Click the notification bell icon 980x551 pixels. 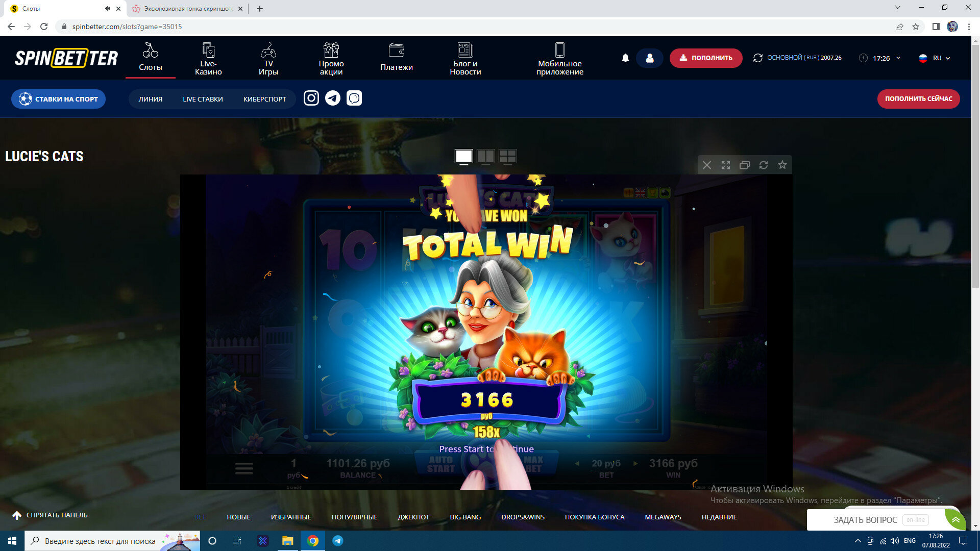point(625,58)
